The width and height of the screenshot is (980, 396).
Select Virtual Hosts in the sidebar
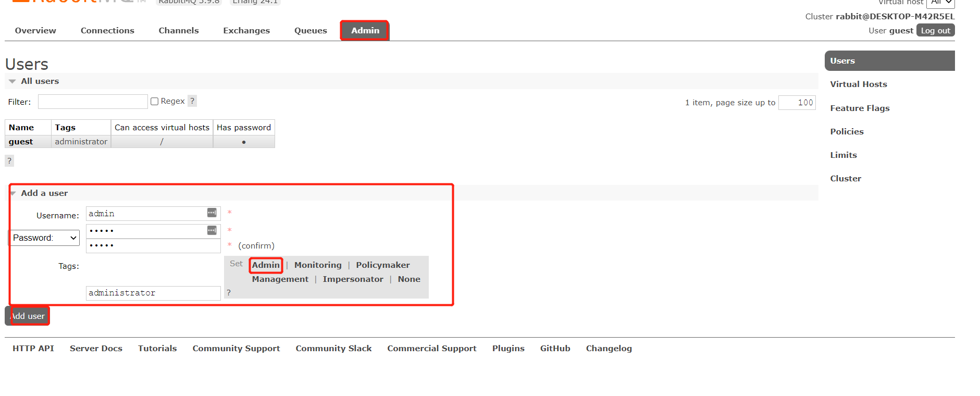click(858, 84)
